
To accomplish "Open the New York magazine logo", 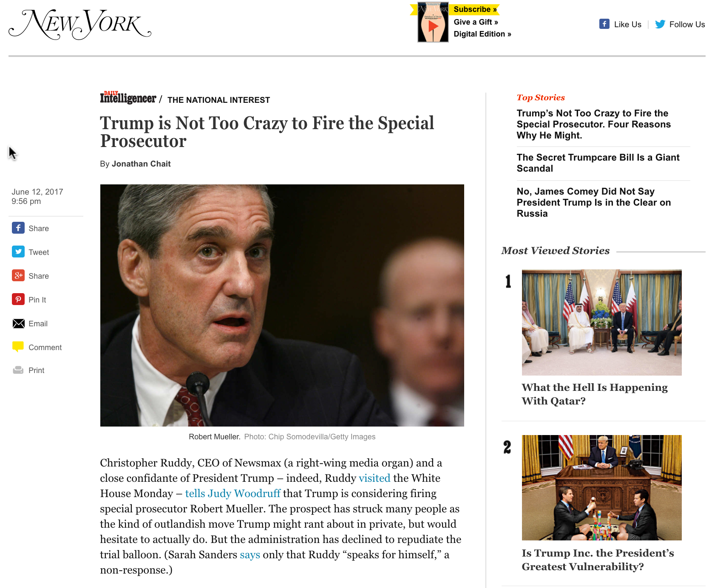I will [80, 24].
